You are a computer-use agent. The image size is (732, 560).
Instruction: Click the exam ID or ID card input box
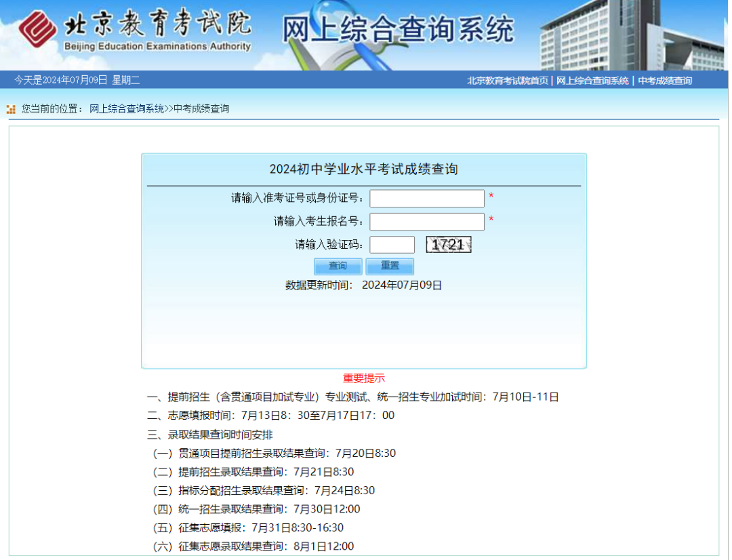coord(426,198)
